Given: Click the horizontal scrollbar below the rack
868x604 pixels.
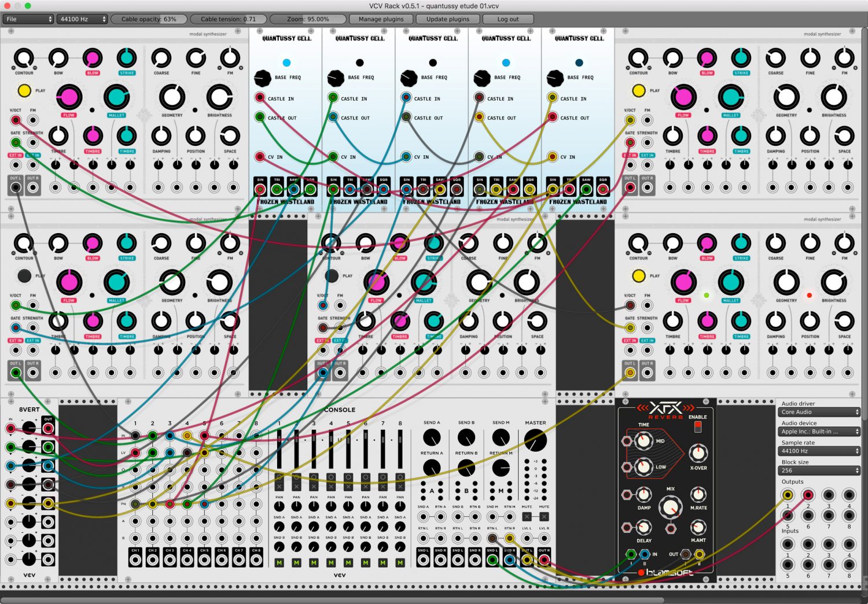Looking at the screenshot, I should [x=332, y=600].
